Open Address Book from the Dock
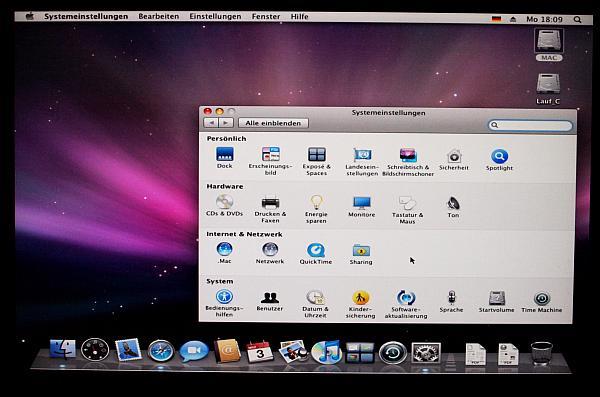 [227, 351]
